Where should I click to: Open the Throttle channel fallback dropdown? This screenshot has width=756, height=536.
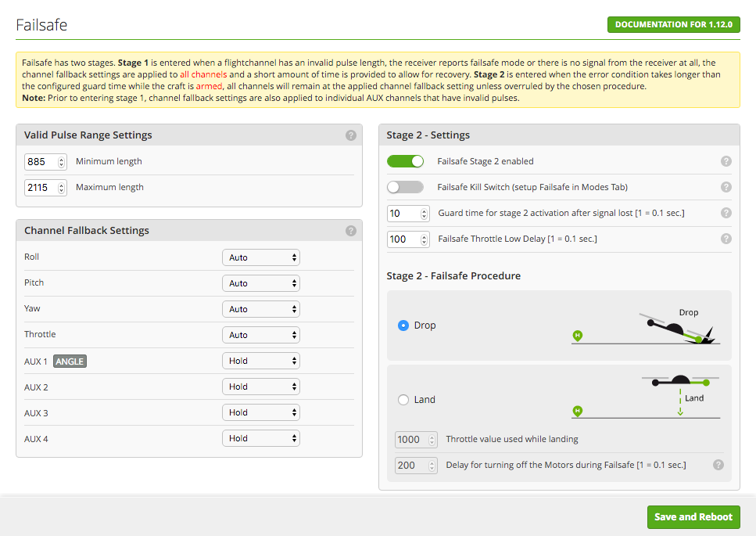[x=260, y=335]
